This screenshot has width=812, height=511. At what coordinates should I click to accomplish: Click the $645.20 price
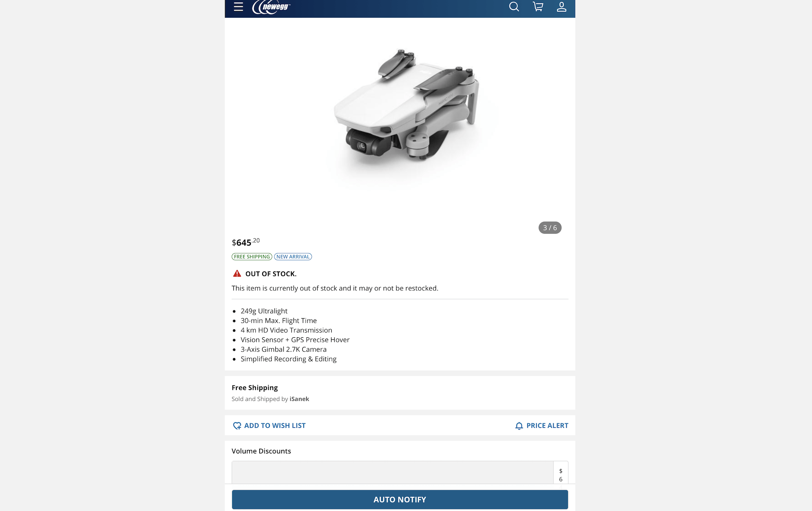point(246,242)
